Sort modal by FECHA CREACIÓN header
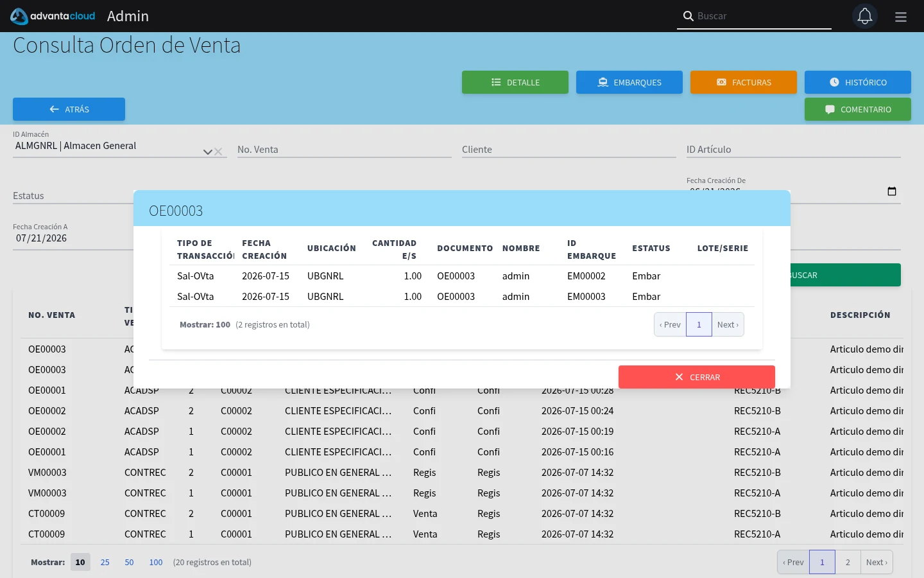 (x=264, y=249)
